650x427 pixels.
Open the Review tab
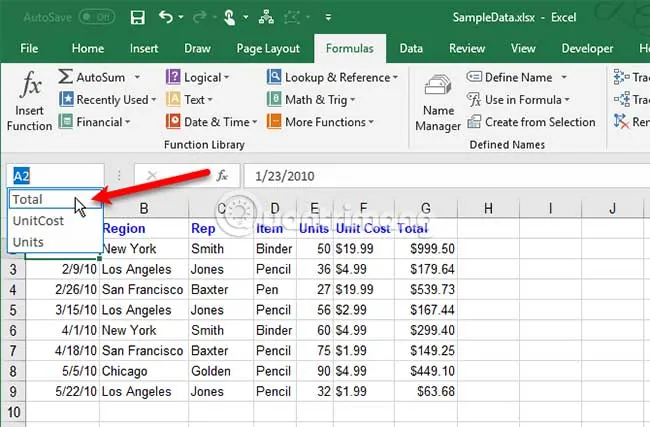[x=467, y=49]
